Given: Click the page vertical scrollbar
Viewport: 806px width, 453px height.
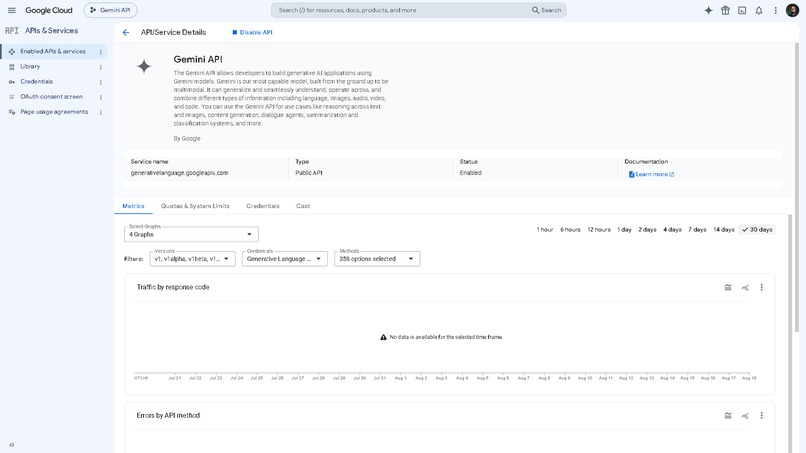Looking at the screenshot, I should (x=797, y=188).
